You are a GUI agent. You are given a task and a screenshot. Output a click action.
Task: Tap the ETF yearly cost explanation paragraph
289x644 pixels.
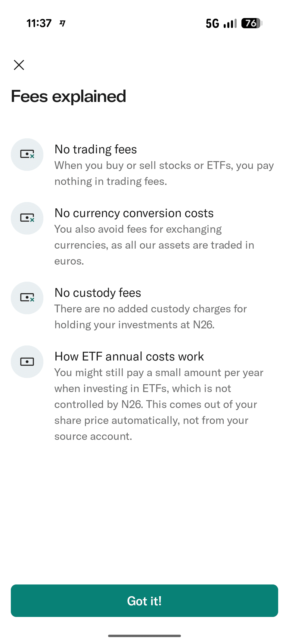click(159, 404)
